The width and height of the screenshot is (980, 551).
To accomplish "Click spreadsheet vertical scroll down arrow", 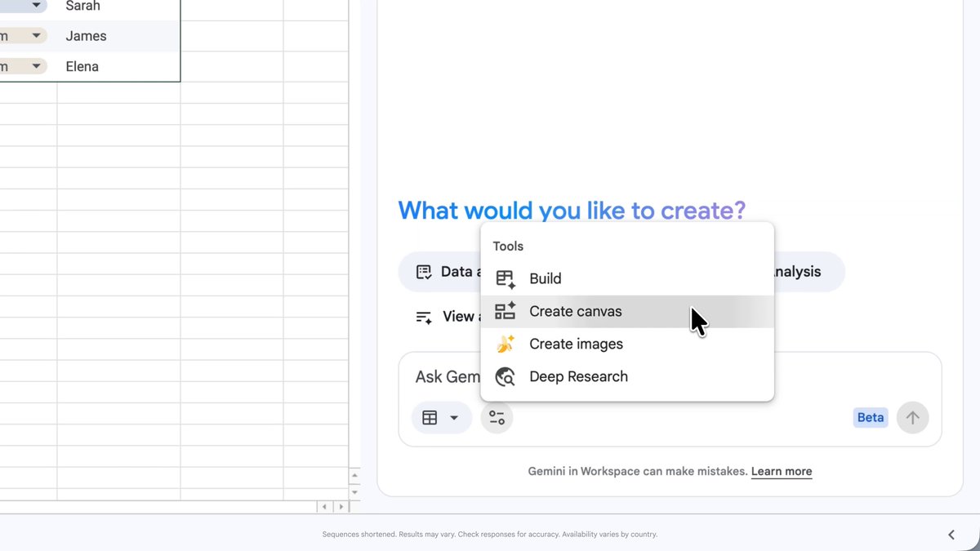I will (354, 492).
